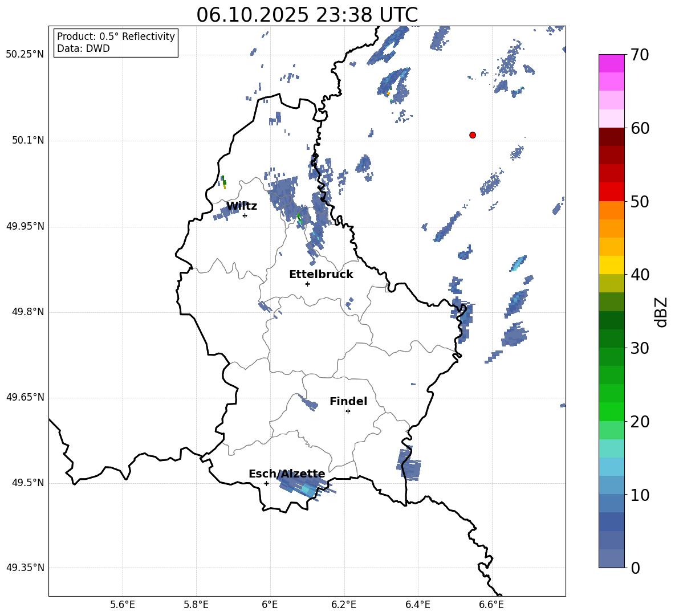Click the dark red swatch below 60 dBZ
Viewport: 675px width, 616px height.
[612, 137]
